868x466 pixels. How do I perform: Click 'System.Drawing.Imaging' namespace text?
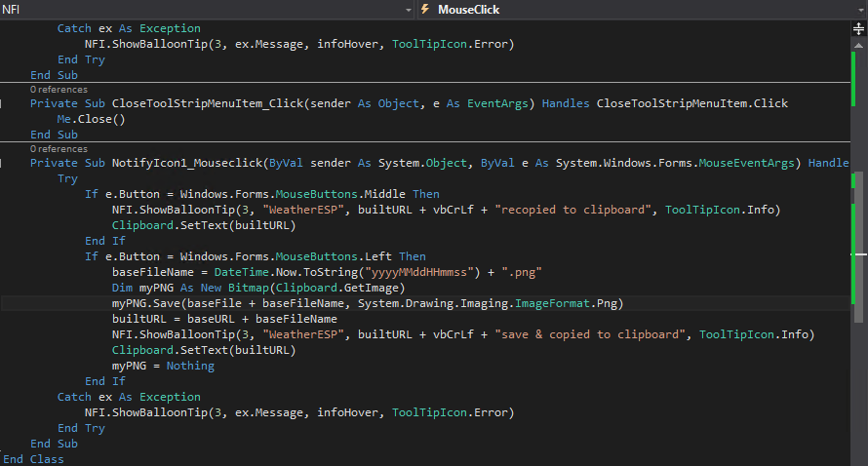tap(433, 304)
